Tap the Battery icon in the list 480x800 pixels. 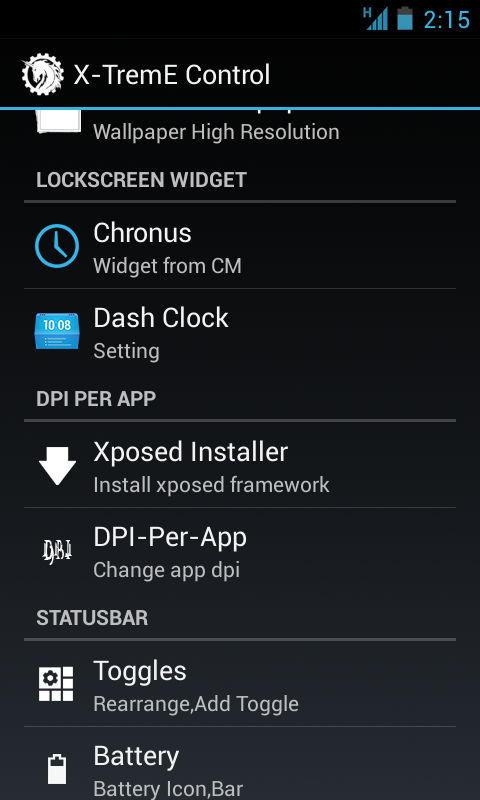57,769
